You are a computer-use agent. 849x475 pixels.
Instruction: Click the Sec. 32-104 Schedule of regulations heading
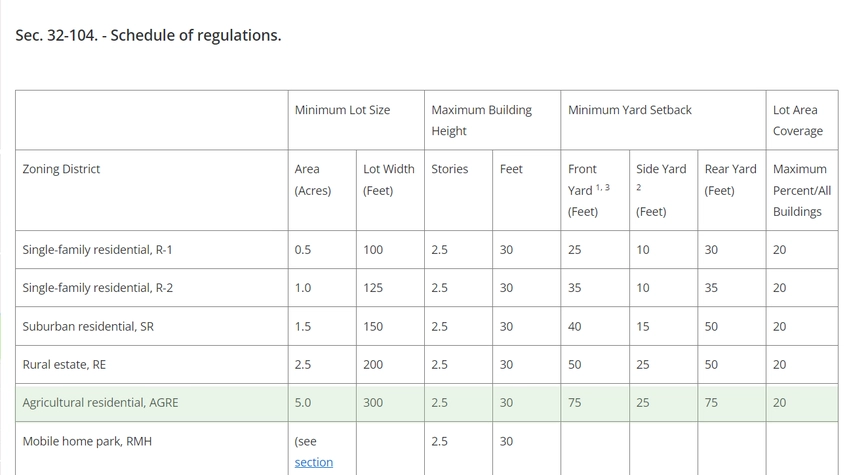[148, 35]
